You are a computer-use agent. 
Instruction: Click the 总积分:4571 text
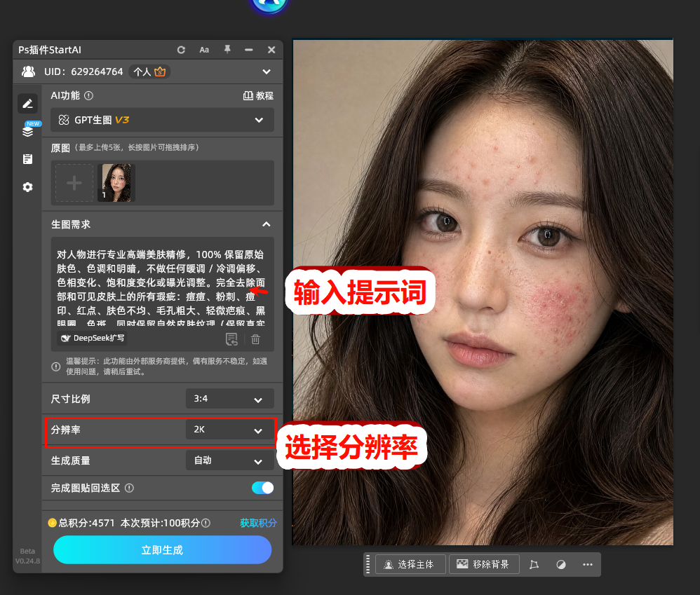pyautogui.click(x=86, y=524)
